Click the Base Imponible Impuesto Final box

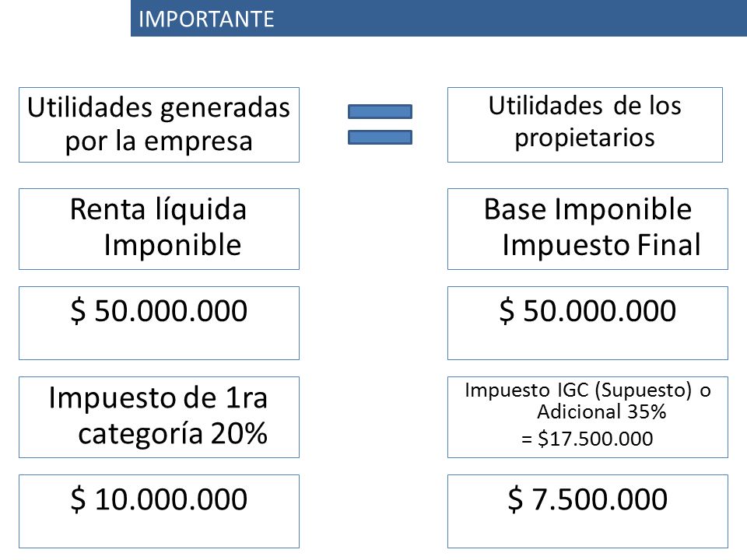point(588,229)
